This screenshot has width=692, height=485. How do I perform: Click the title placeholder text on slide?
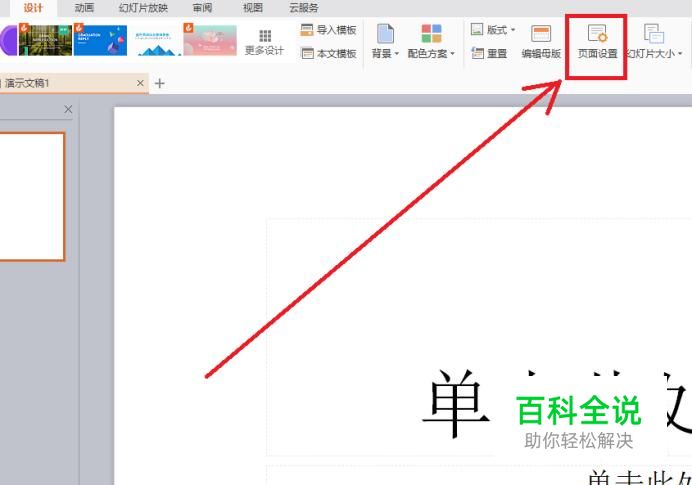[557, 404]
